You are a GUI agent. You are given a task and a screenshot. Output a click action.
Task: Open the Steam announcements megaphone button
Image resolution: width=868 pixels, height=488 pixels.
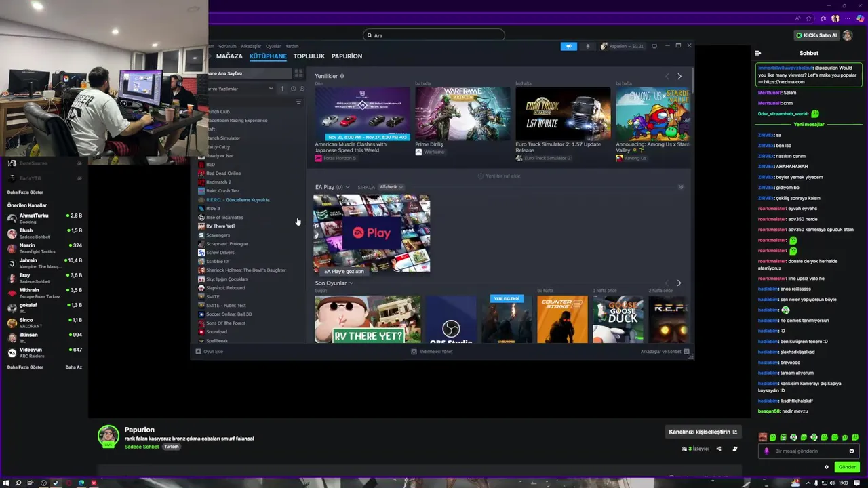[568, 46]
